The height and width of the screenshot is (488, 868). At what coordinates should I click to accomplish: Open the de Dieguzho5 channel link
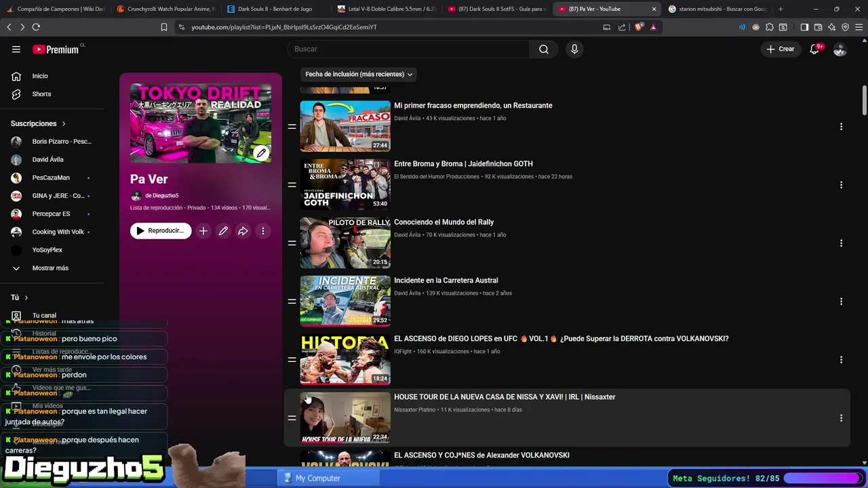point(161,196)
